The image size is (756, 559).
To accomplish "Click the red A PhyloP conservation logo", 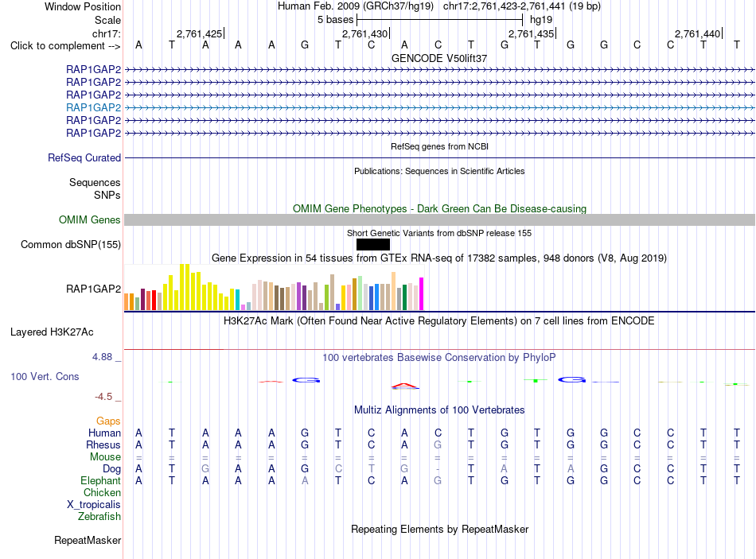I will pyautogui.click(x=404, y=386).
